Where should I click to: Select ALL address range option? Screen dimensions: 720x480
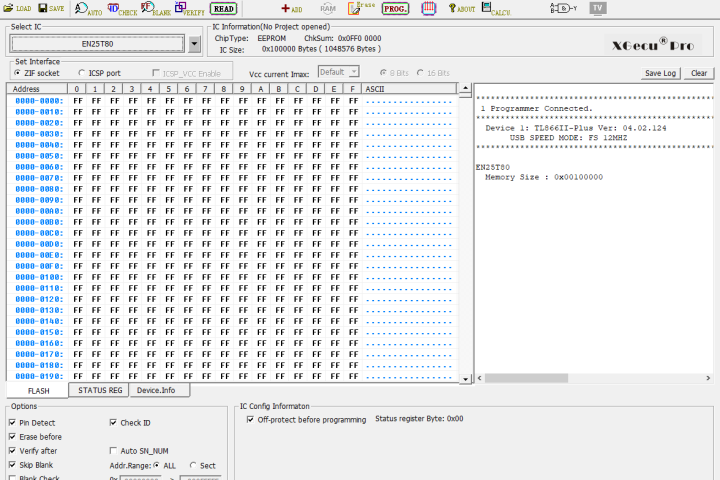tap(157, 465)
